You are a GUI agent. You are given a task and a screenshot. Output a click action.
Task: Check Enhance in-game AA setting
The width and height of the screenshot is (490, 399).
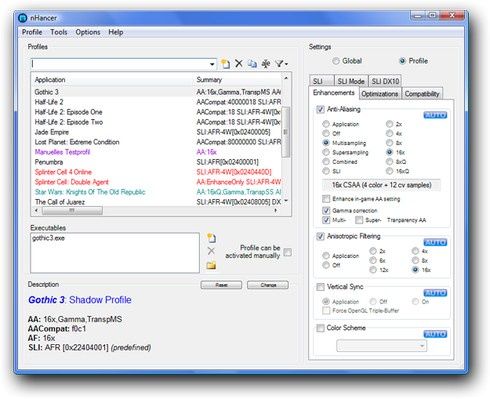pos(326,199)
